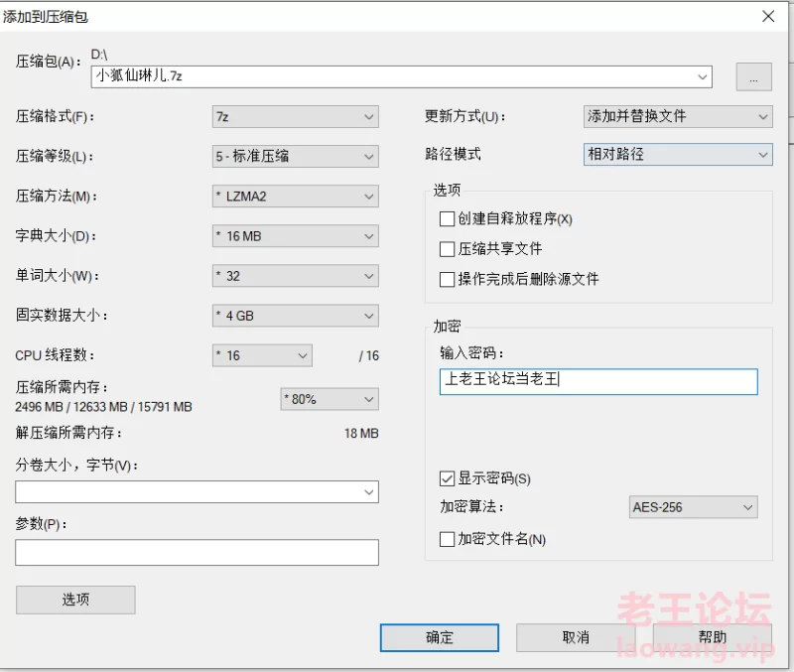Click the '2496 MB / 12633 MB / 15791 MB' text
Image resolution: width=794 pixels, height=672 pixels.
pos(103,407)
